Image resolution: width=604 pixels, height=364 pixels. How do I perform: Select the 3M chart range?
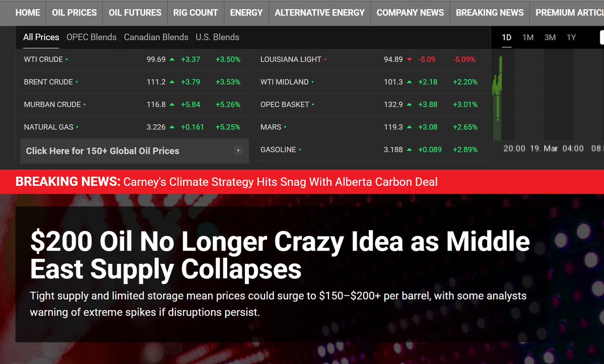pyautogui.click(x=550, y=38)
